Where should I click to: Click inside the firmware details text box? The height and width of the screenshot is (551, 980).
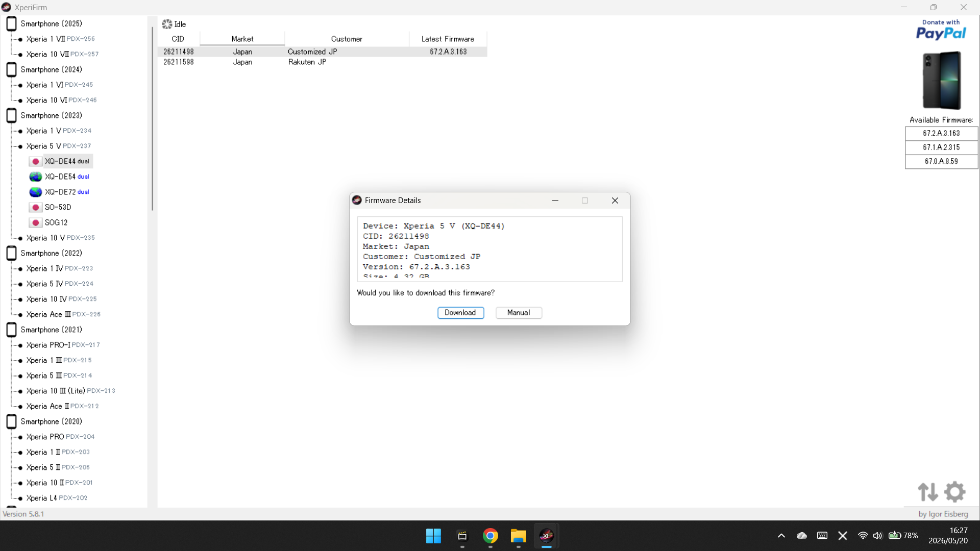[x=489, y=249]
